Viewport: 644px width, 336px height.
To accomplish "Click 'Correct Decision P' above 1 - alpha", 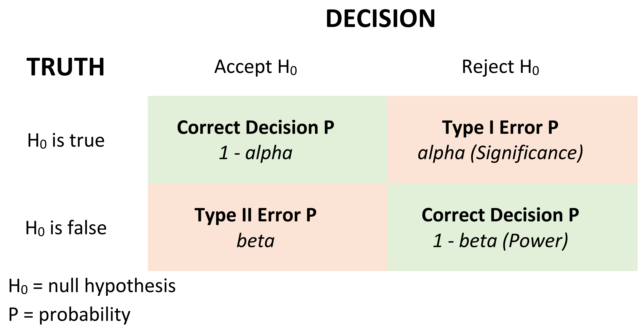I will (256, 128).
